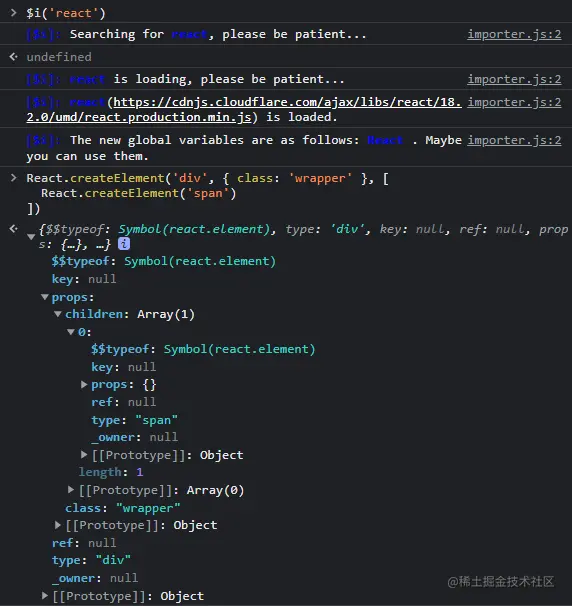Click the info badge after the object summary
The image size is (572, 606).
coord(124,244)
